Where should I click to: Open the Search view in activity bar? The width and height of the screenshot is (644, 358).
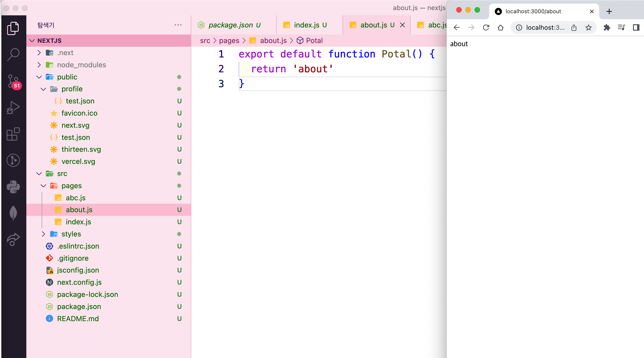(x=13, y=54)
